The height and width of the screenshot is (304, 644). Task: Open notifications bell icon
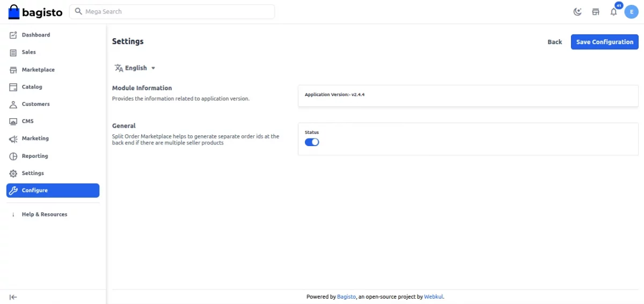[x=613, y=12]
